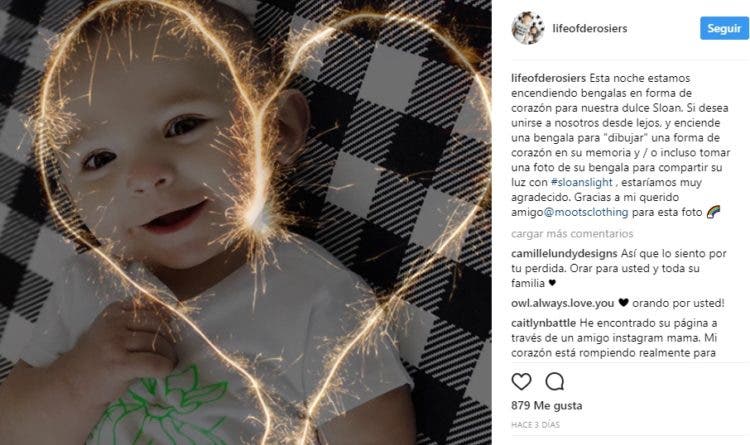Viewport: 750px width, 445px height.
Task: Visit owl.always.love.you commenter profile
Action: 562,303
